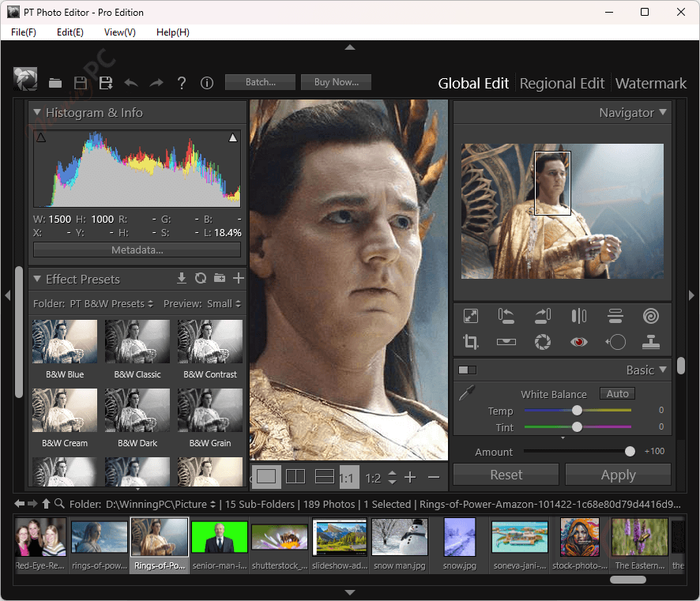
Task: Switch to top-bottom split compare view
Action: tap(325, 477)
